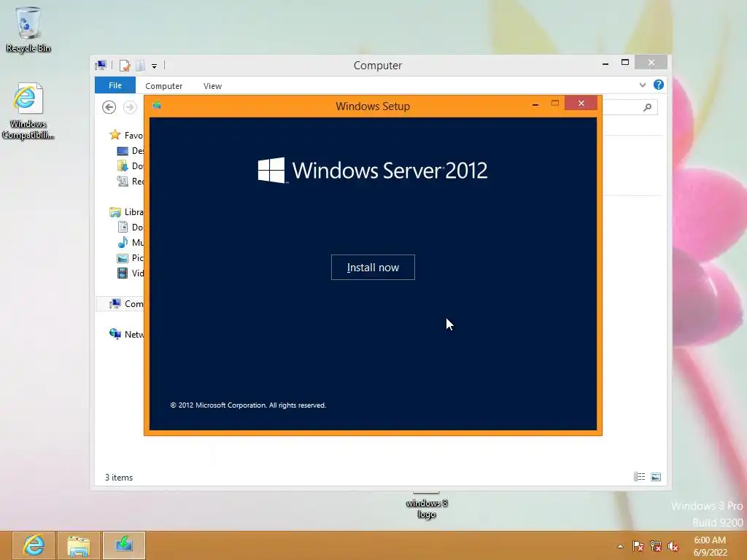747x560 pixels.
Task: Click the Computer window system menu icon
Action: point(101,65)
